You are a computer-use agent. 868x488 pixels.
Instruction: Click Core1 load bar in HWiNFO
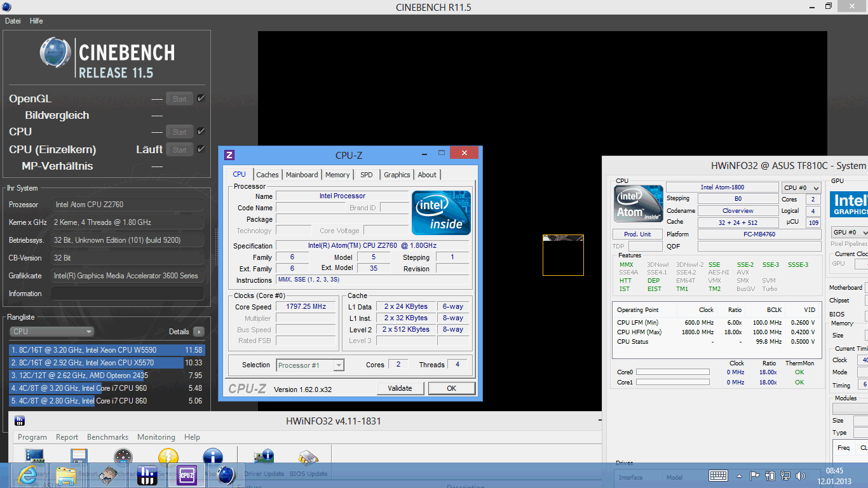(673, 383)
